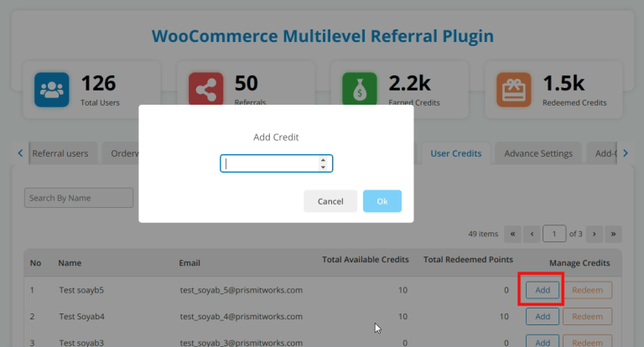The width and height of the screenshot is (644, 347).
Task: Open the Add-ons tab
Action: [x=602, y=153]
